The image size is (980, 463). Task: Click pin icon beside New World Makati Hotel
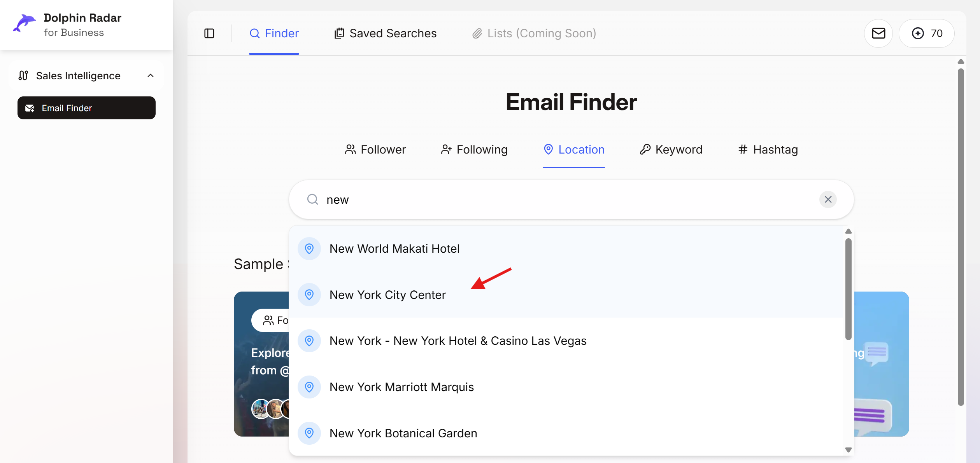[x=309, y=249]
